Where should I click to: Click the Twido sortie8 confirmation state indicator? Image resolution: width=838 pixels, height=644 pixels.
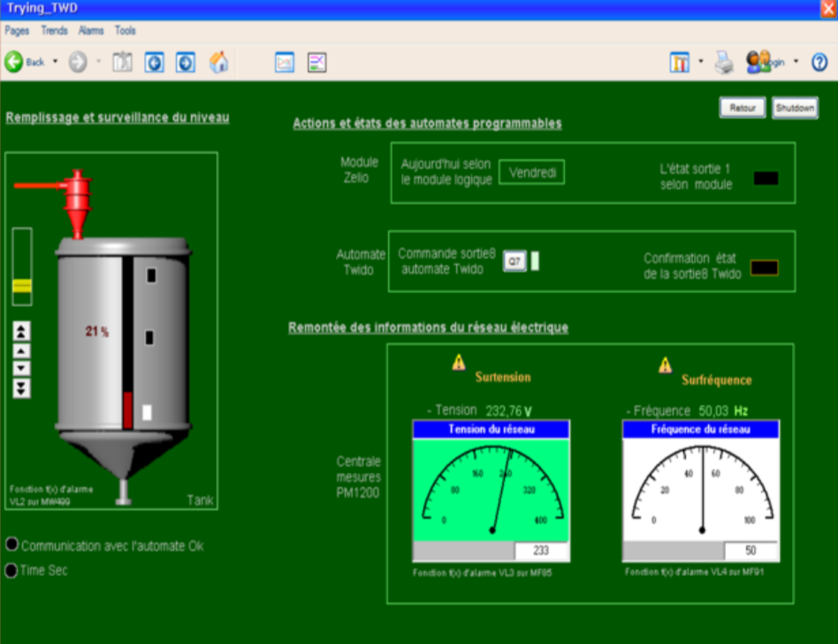click(764, 268)
